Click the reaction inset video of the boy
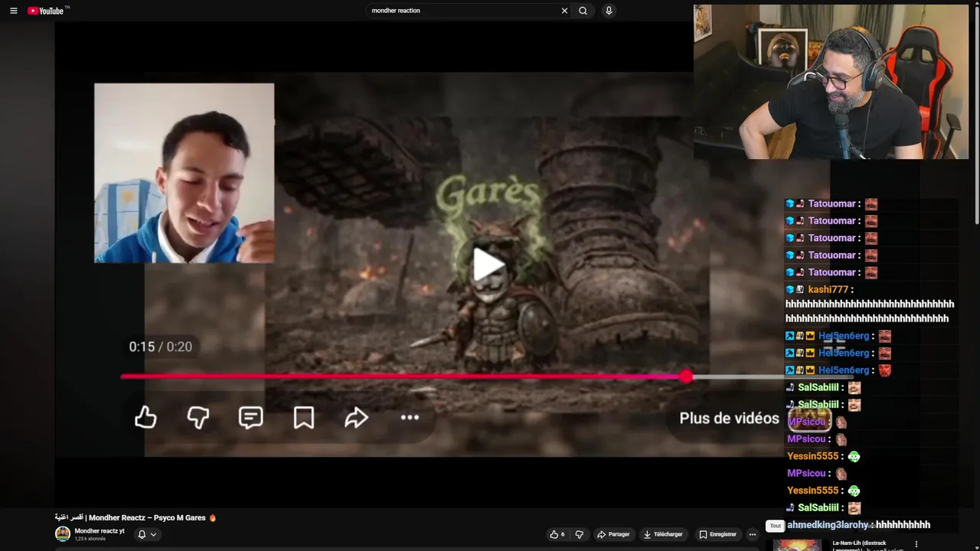Image resolution: width=980 pixels, height=551 pixels. 184,173
